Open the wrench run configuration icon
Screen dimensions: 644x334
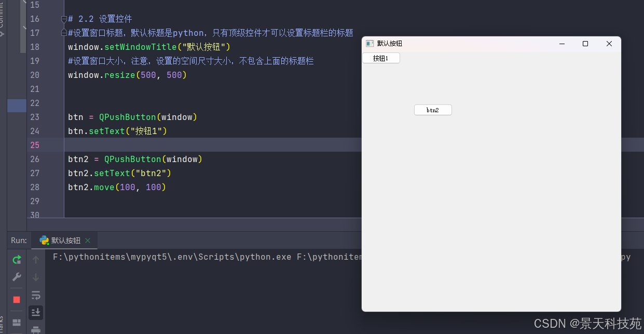(x=17, y=277)
